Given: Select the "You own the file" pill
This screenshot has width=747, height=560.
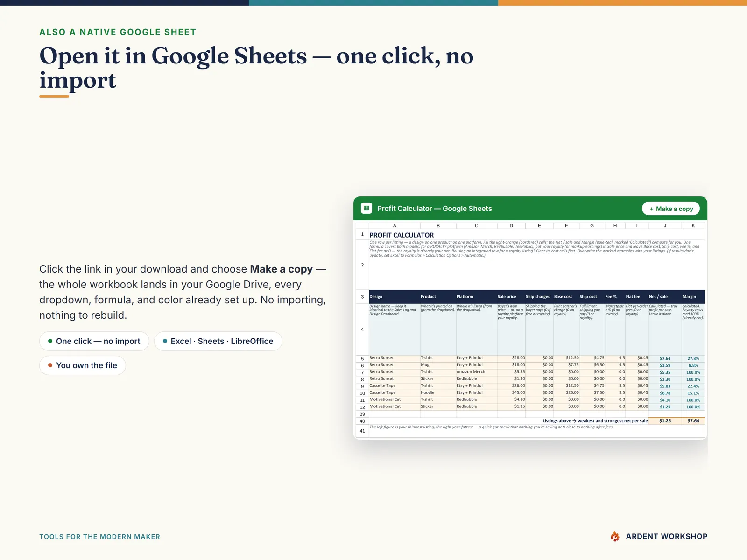Looking at the screenshot, I should pyautogui.click(x=83, y=365).
